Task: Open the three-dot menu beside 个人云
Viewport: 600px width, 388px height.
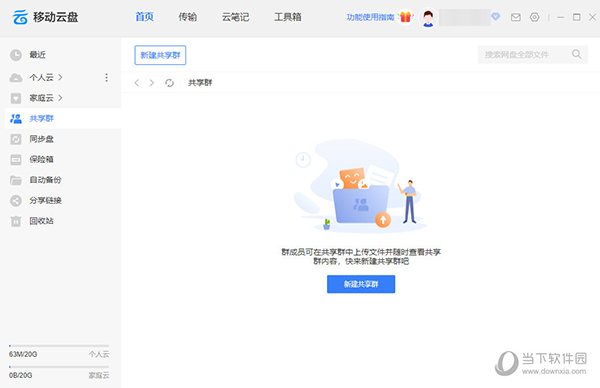Action: 106,77
